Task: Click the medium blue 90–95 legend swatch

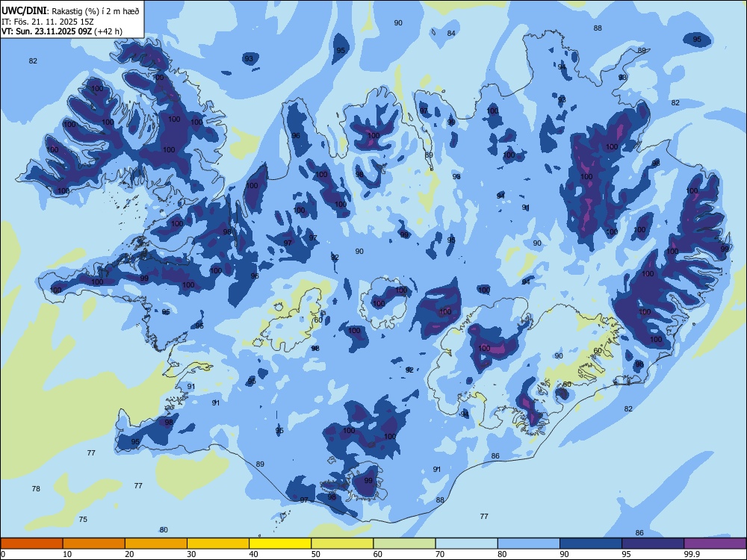Action: (591, 544)
